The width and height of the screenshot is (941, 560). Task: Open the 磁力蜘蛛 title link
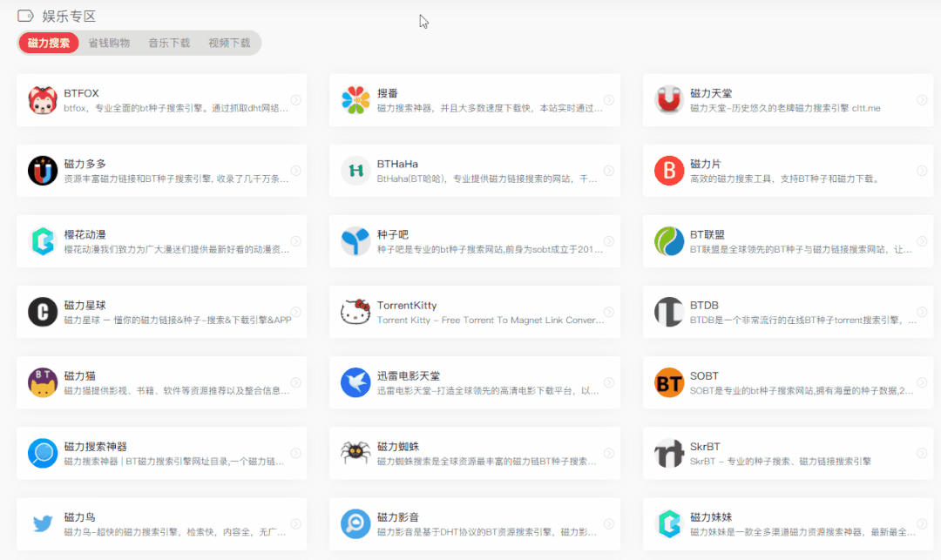coord(398,448)
